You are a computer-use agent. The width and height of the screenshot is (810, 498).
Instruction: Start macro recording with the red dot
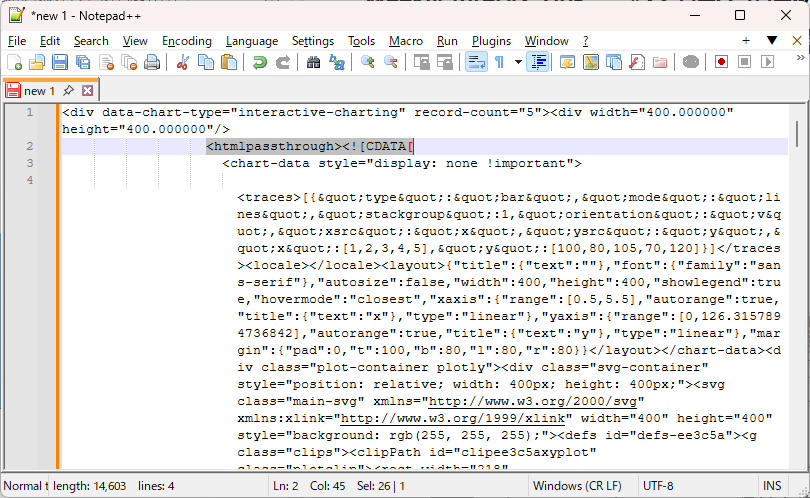coord(721,62)
